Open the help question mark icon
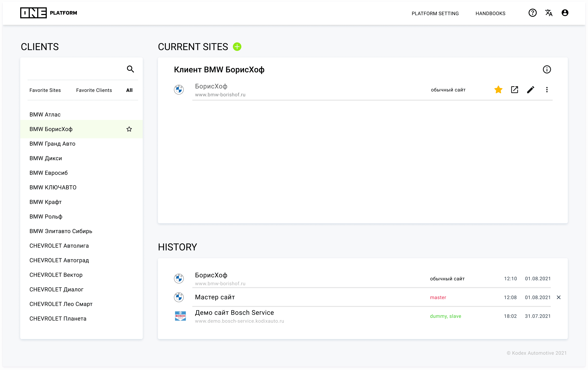The width and height of the screenshot is (588, 370). pyautogui.click(x=532, y=13)
